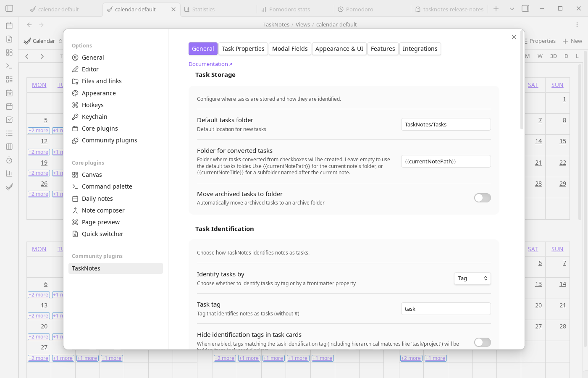This screenshot has width=588, height=378.
Task: Select the Statistics tab
Action: click(203, 9)
